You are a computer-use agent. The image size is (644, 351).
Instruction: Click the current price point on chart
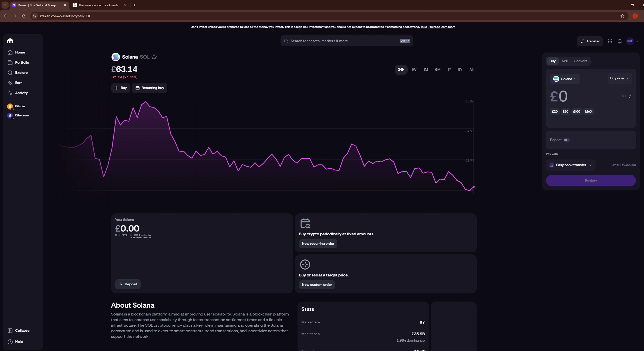pos(473,187)
